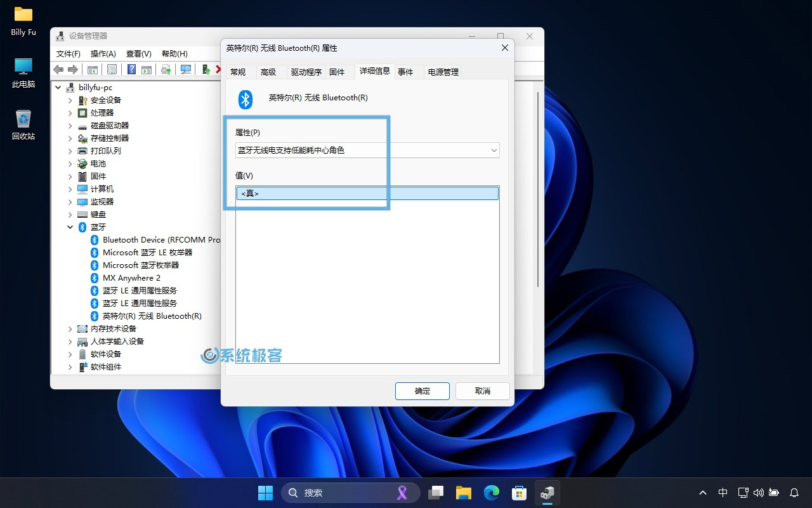Open Microsoft Store from the taskbar
This screenshot has height=508, width=812.
(520, 493)
